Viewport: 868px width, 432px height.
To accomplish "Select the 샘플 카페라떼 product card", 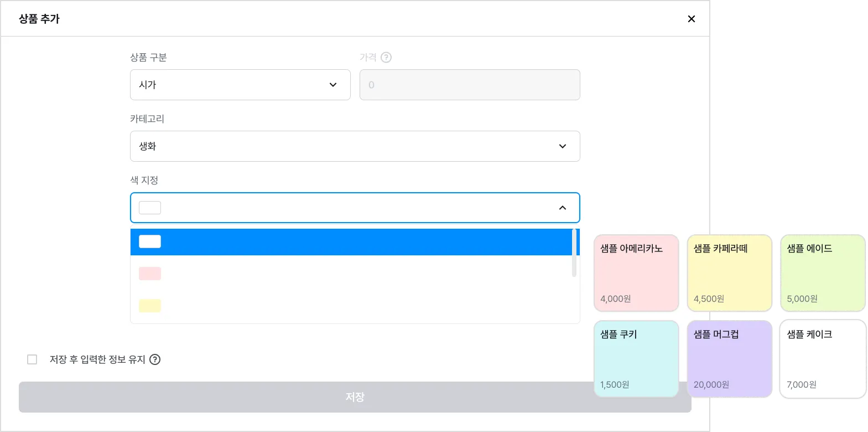I will tap(730, 273).
